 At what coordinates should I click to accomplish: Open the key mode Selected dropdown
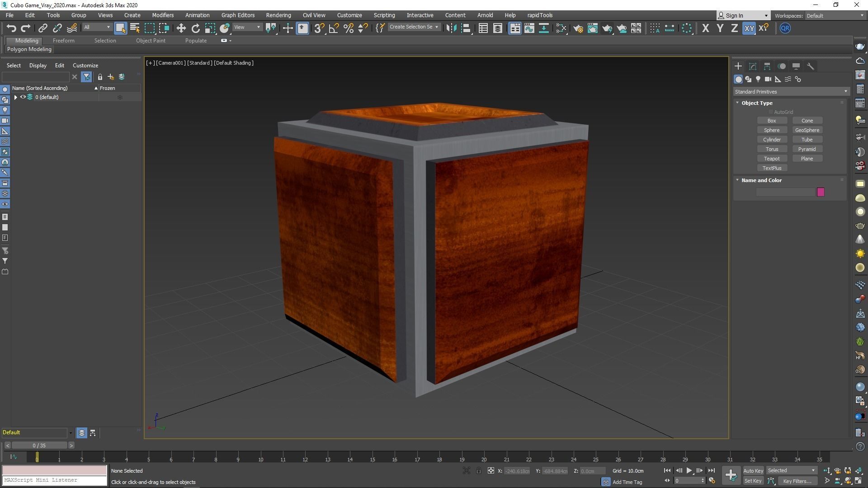click(791, 471)
